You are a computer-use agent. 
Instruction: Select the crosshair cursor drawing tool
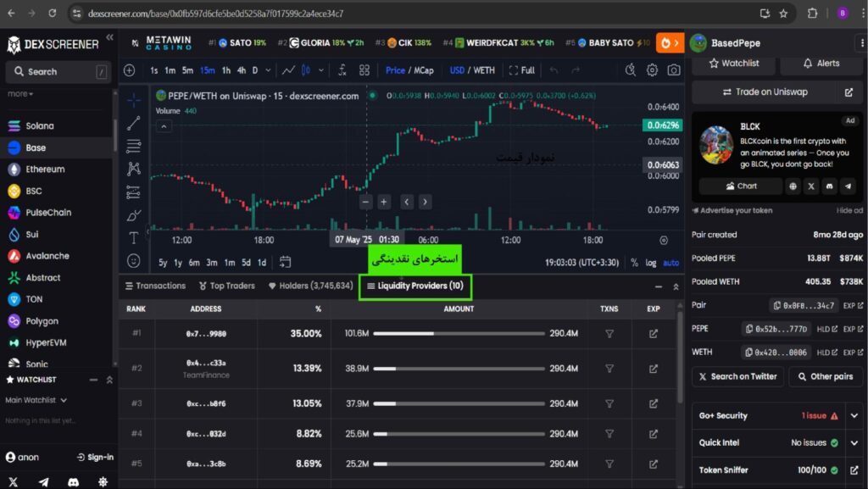click(133, 100)
